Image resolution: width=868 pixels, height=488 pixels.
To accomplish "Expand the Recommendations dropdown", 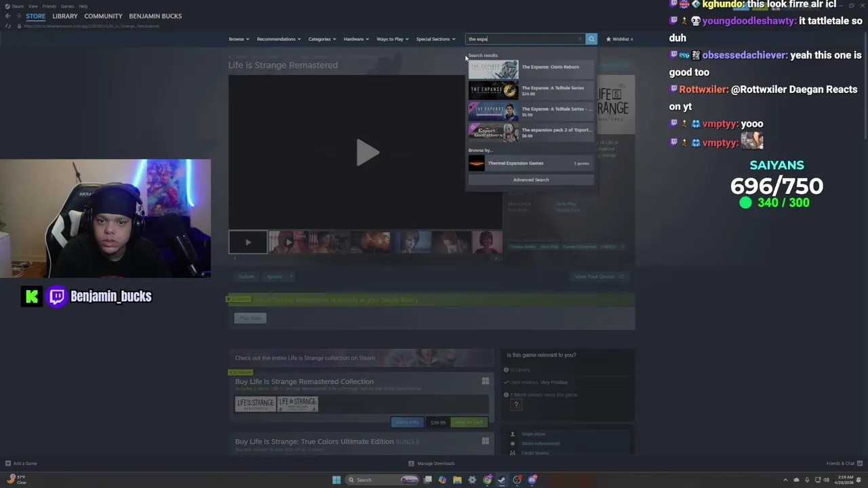I will 279,39.
